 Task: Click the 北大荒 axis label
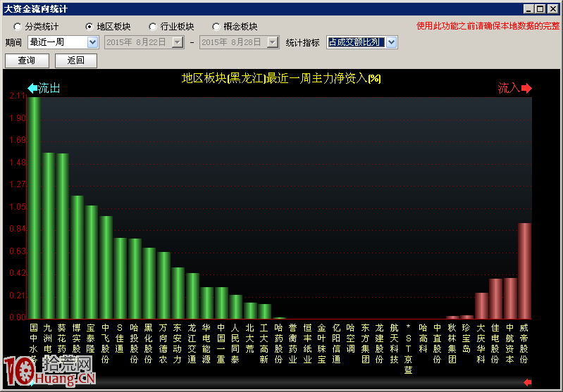(250, 339)
